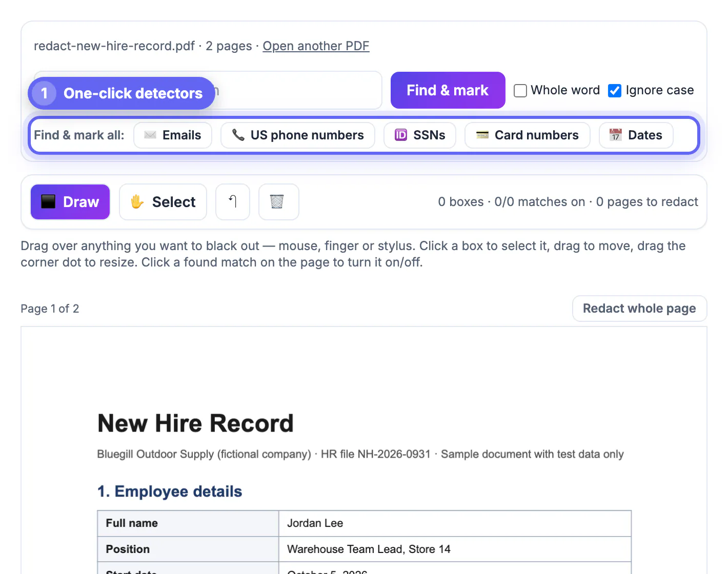Click Redact whole page button
The height and width of the screenshot is (574, 728).
[x=640, y=309]
